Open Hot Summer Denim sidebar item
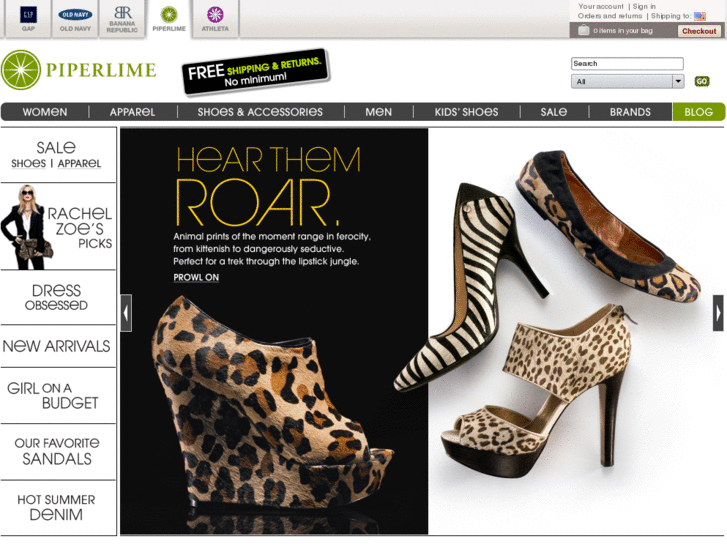 pos(57,507)
